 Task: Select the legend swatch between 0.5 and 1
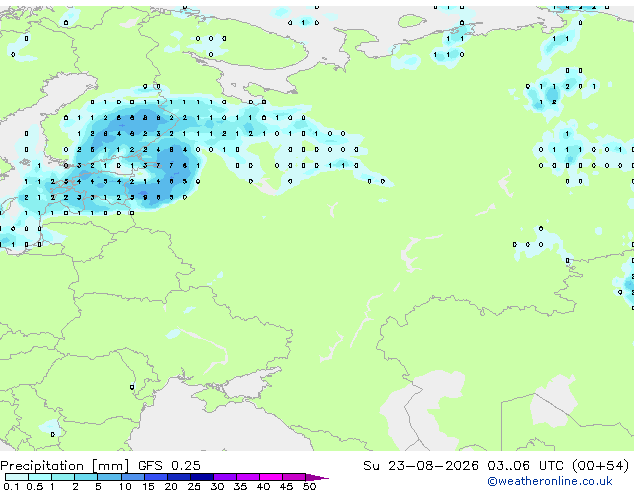click(x=40, y=477)
